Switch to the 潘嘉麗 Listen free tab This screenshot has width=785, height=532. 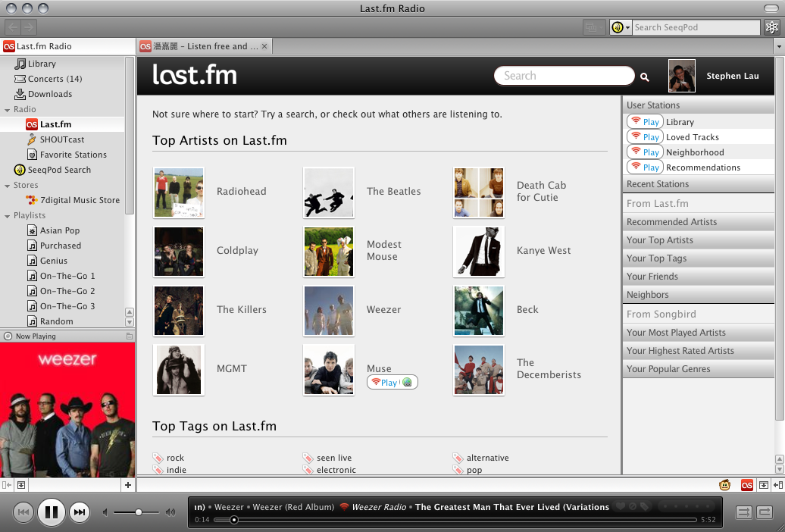click(x=205, y=46)
